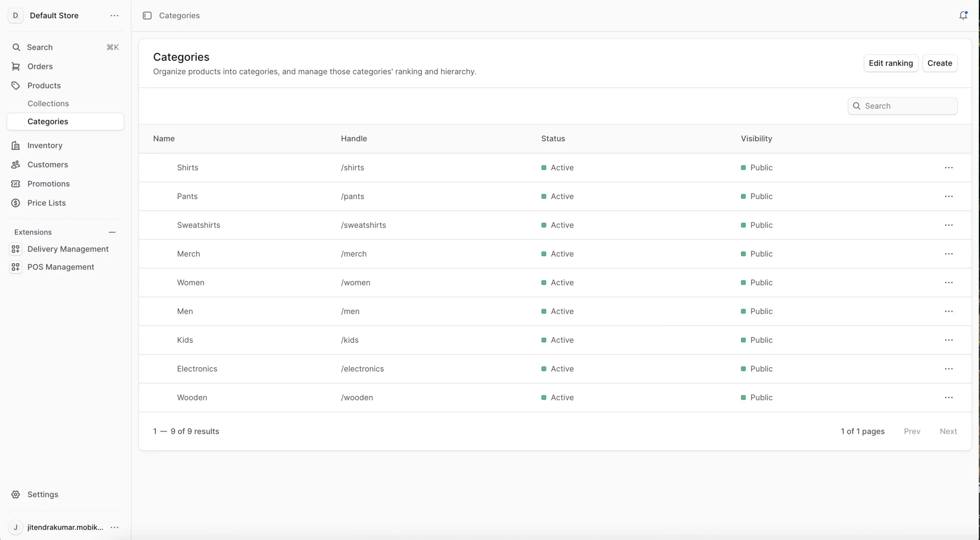
Task: Open Default Store options menu
Action: [114, 15]
